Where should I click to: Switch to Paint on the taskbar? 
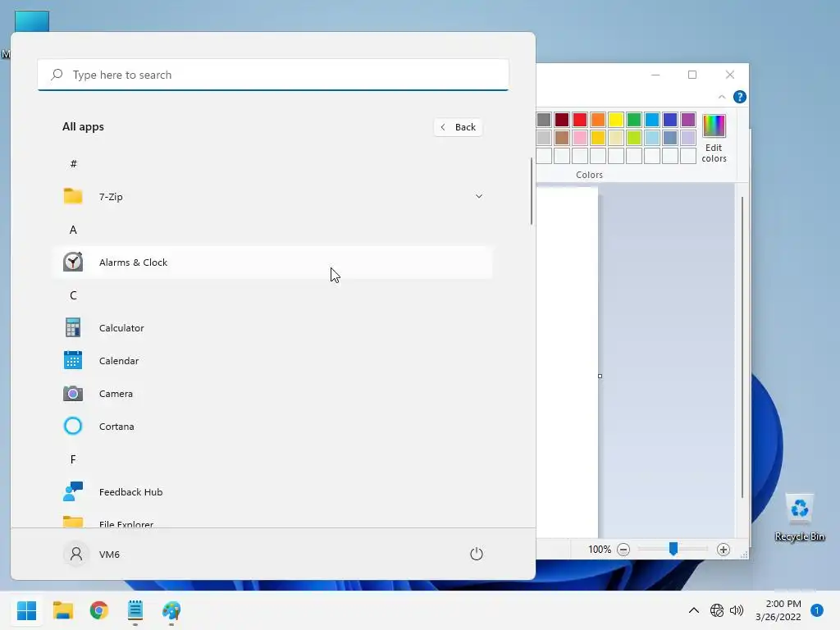coord(171,610)
